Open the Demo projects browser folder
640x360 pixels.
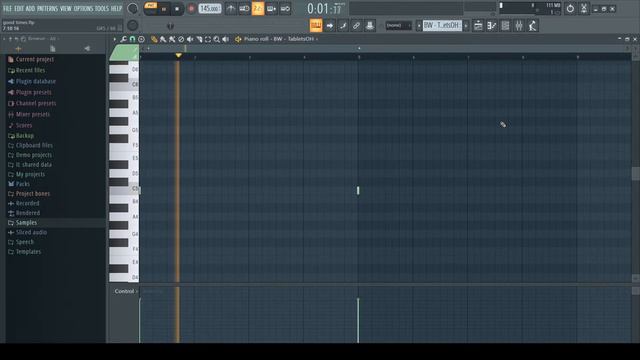[x=33, y=155]
